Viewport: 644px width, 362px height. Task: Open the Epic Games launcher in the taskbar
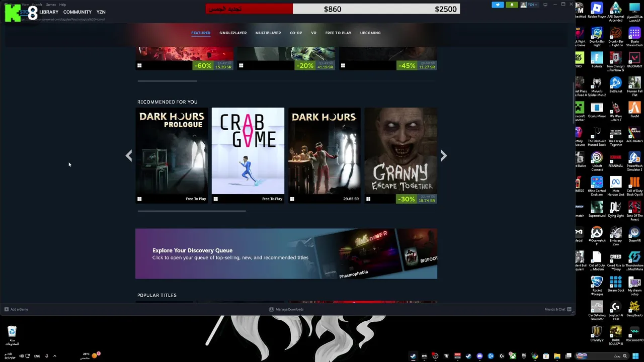524,356
